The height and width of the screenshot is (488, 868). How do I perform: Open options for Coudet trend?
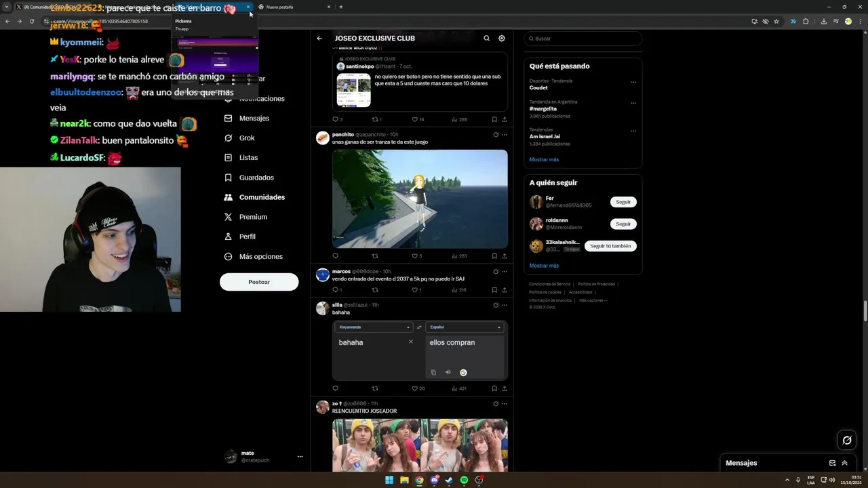[633, 82]
